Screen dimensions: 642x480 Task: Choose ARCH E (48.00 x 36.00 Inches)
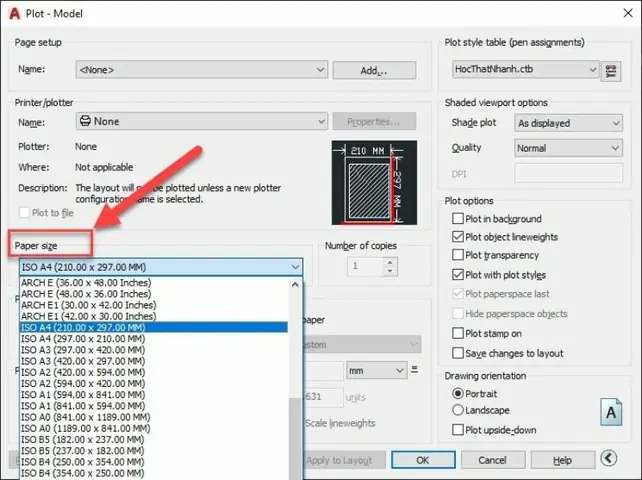tap(154, 294)
